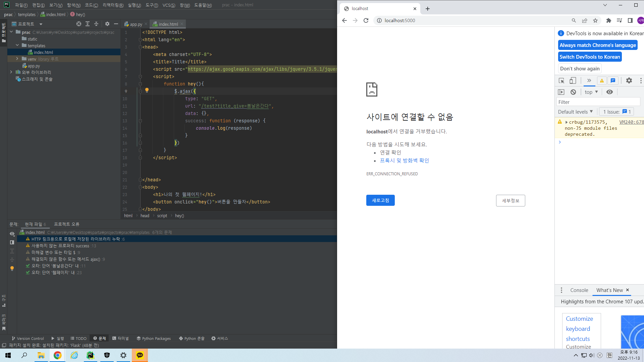Toggle the preview panel icon below the eye
The height and width of the screenshot is (362, 644).
coord(12,242)
